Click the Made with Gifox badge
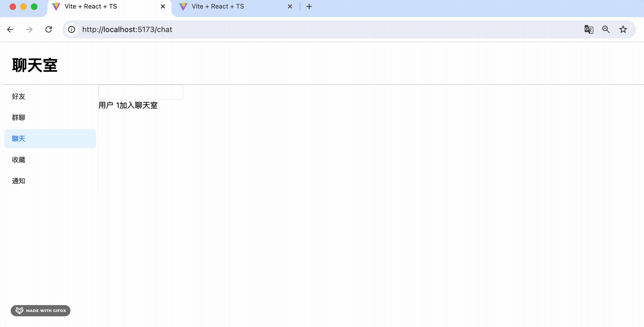Screen dimensions: 644x327 click(41, 311)
